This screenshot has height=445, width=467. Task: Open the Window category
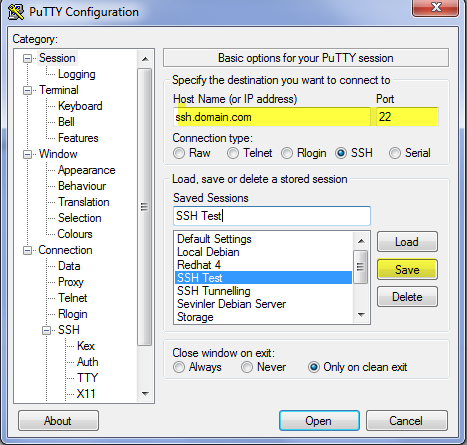[x=58, y=154]
